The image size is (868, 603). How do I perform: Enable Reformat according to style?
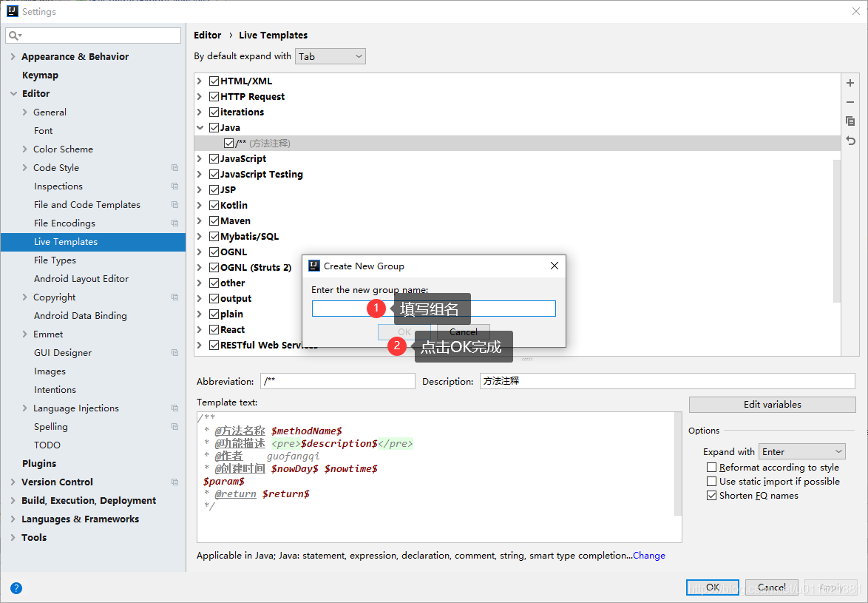tap(712, 468)
